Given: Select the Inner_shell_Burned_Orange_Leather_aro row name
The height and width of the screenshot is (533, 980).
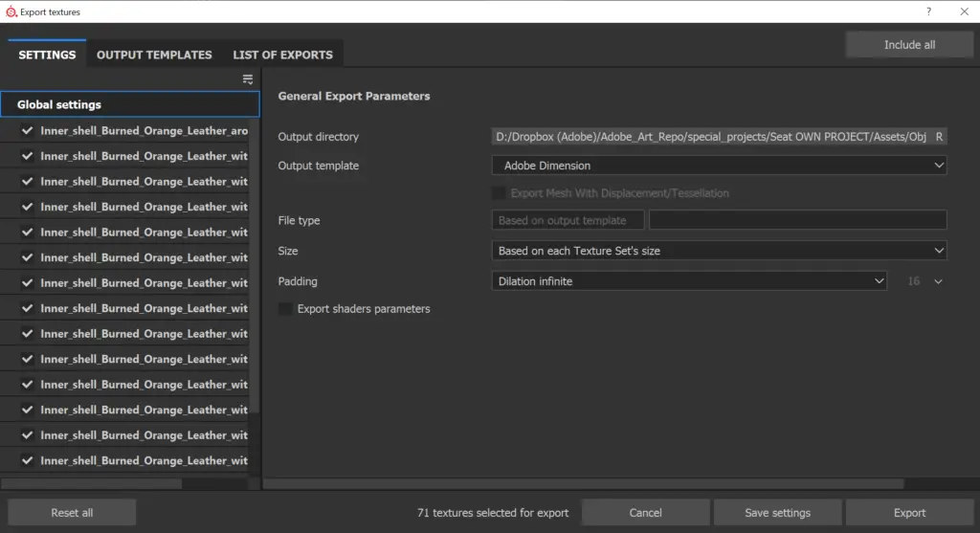Looking at the screenshot, I should tap(144, 130).
